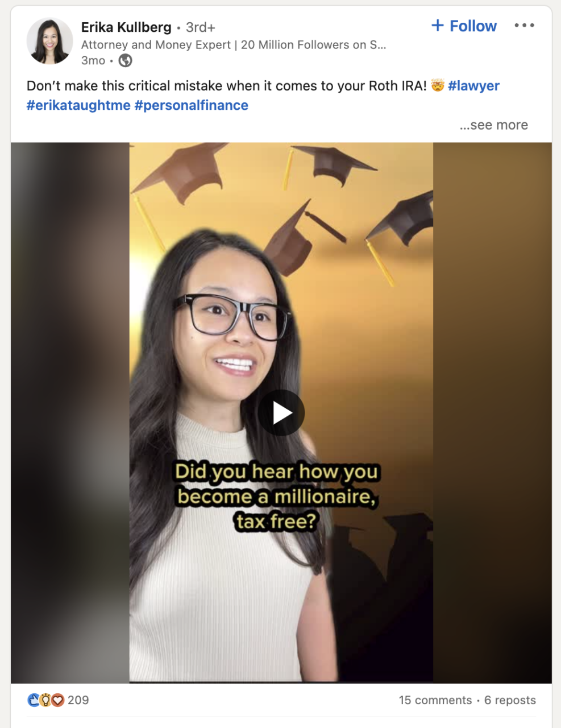Click the Attorney and Money Expert headline

(234, 45)
